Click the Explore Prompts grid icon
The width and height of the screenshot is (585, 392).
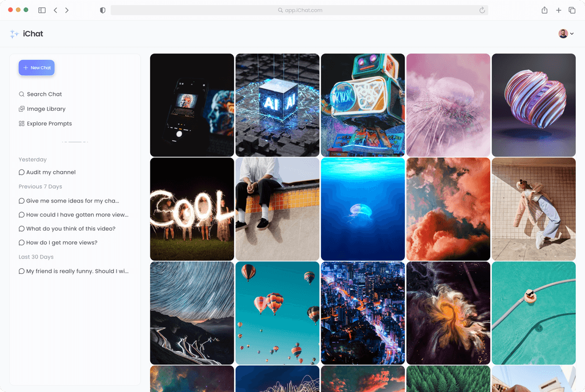coord(22,123)
